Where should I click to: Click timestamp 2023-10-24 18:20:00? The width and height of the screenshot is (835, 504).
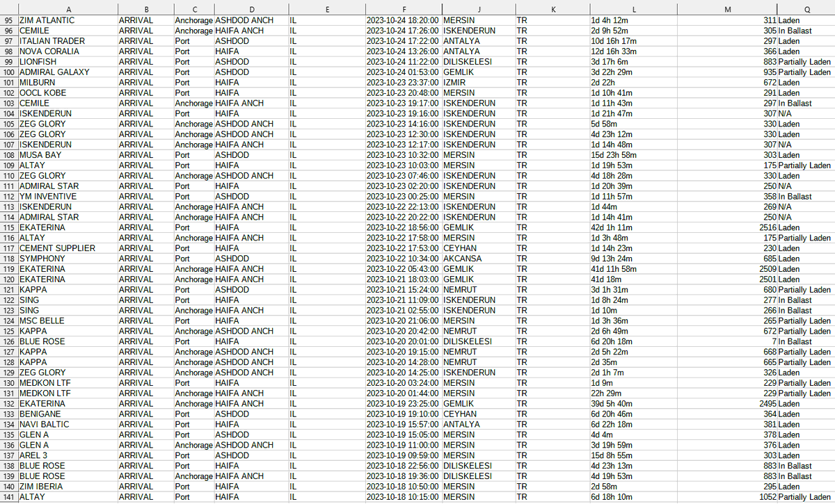pyautogui.click(x=404, y=21)
